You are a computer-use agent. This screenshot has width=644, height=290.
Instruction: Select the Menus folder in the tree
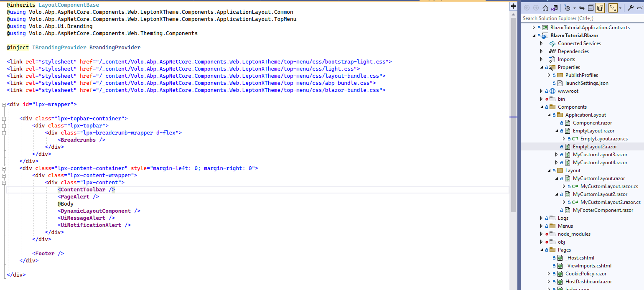pos(565,226)
